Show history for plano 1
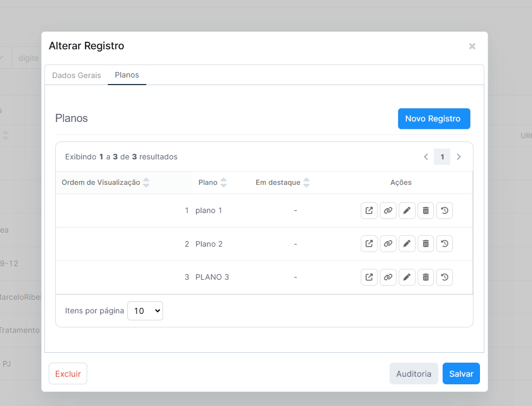The width and height of the screenshot is (532, 406). 444,210
